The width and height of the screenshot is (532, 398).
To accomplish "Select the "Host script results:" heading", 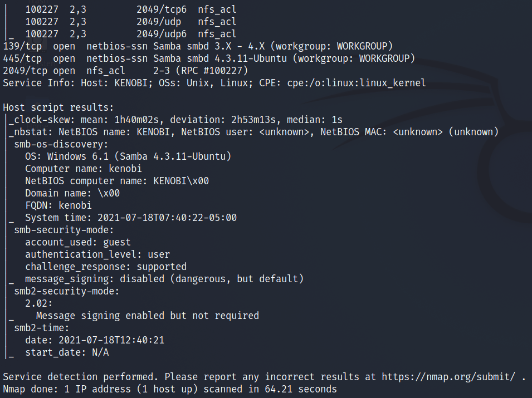I will [x=58, y=107].
